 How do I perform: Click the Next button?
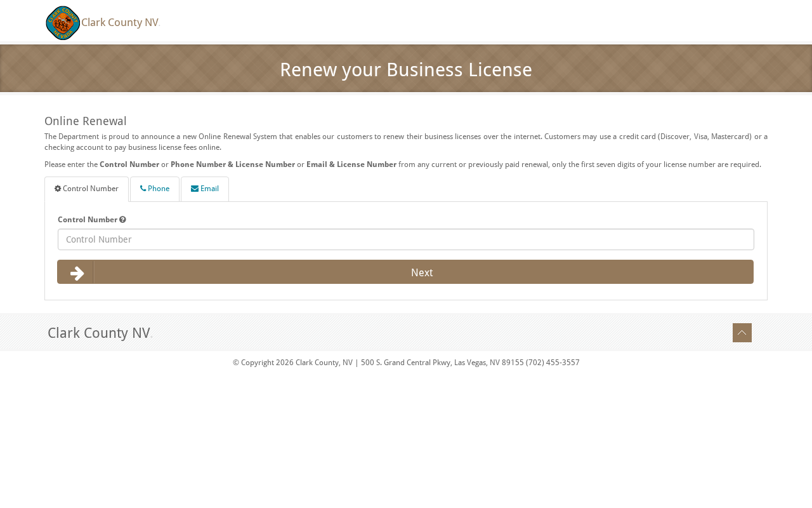click(x=405, y=272)
